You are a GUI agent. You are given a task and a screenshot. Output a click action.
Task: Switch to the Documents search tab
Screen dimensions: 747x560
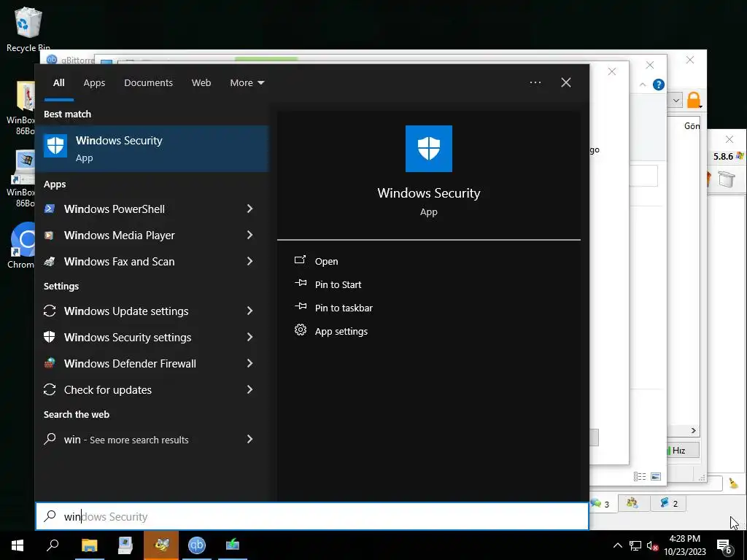(148, 83)
